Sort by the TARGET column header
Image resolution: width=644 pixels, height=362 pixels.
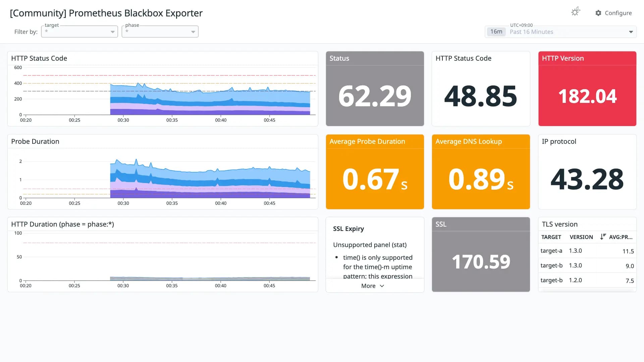[x=551, y=237]
